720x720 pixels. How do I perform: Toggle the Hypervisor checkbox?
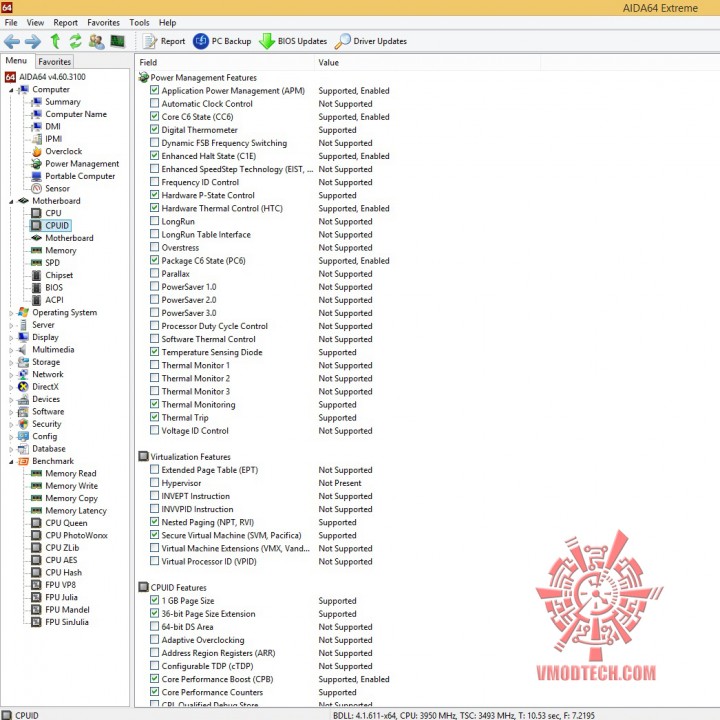pos(155,483)
